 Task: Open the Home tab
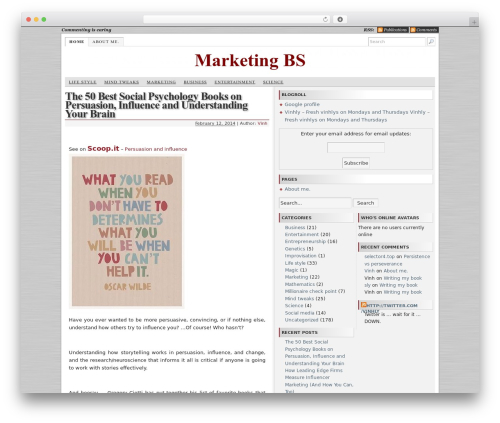77,42
